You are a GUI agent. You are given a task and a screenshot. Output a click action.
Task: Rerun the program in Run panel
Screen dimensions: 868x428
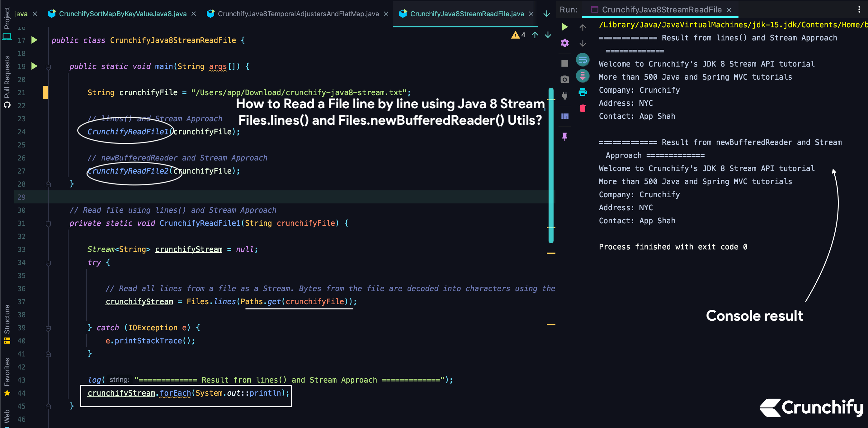(565, 27)
